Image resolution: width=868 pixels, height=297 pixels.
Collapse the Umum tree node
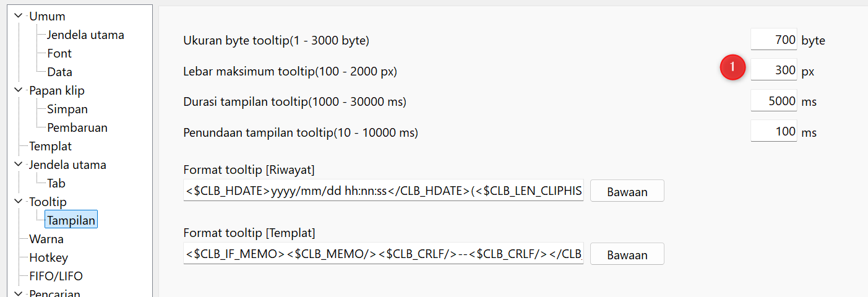point(17,16)
